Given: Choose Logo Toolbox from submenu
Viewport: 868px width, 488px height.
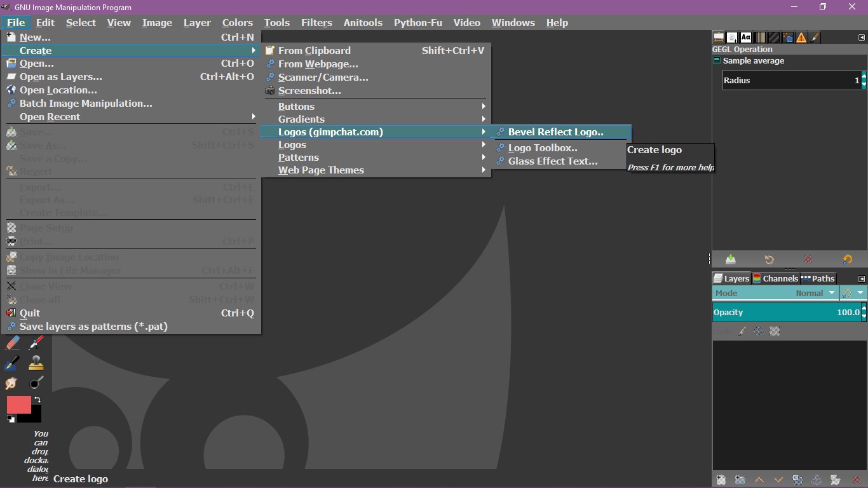Looking at the screenshot, I should click(x=561, y=148).
